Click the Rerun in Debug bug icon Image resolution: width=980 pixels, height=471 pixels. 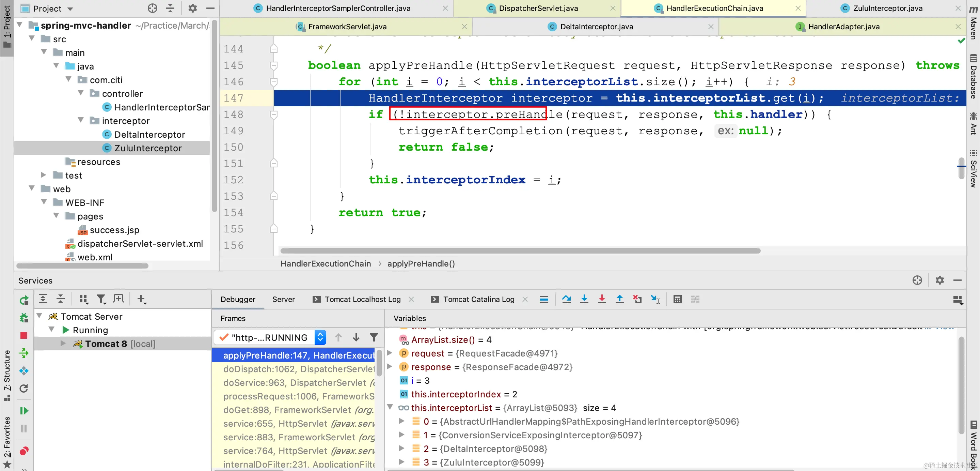coord(23,318)
